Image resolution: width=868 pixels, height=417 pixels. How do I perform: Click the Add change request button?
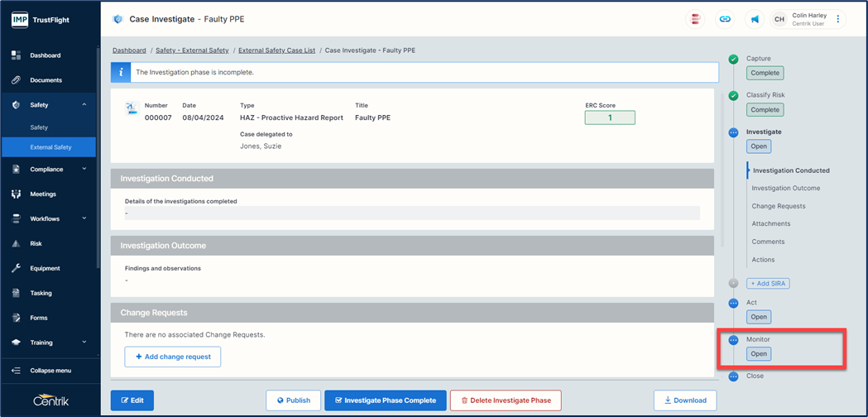point(173,357)
